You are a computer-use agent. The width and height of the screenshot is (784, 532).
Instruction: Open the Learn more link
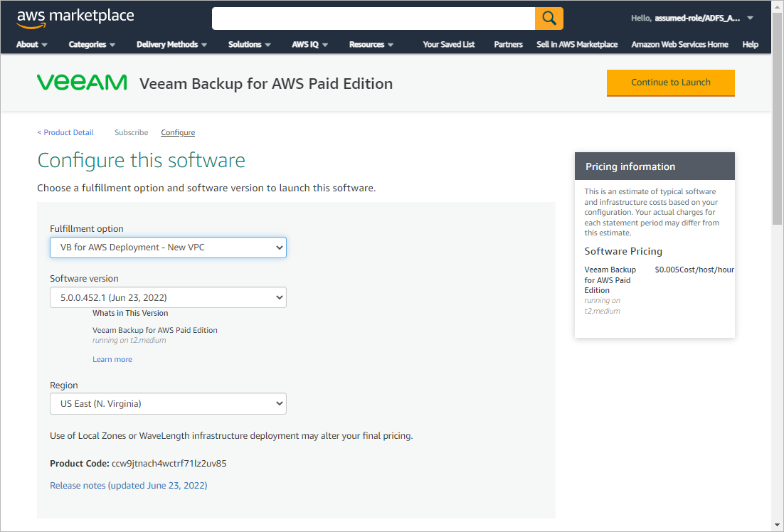[112, 359]
